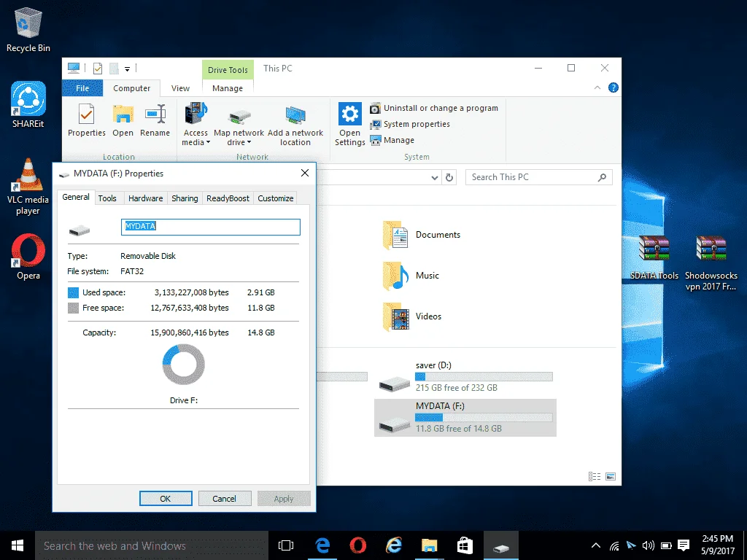Open the explorer Help question mark icon

click(613, 87)
